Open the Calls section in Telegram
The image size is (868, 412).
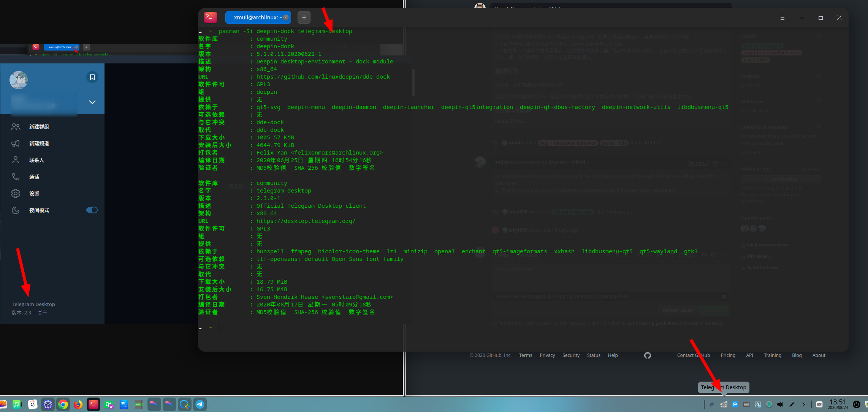click(34, 177)
